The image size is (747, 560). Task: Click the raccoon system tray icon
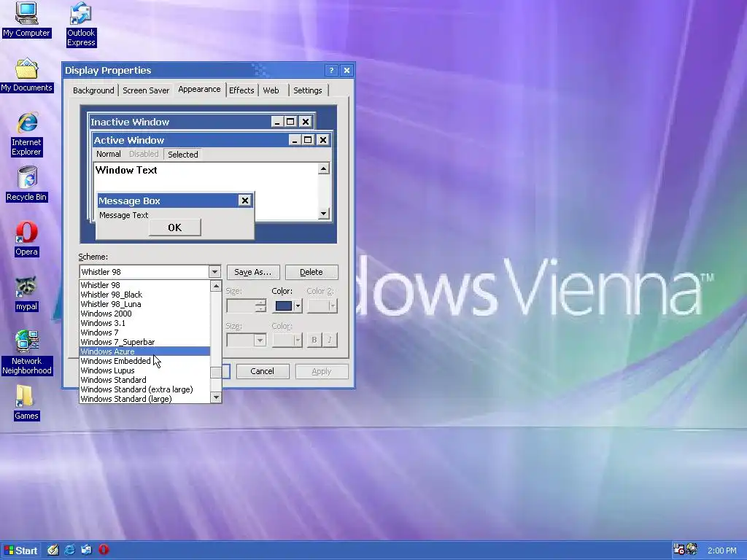[x=692, y=550]
